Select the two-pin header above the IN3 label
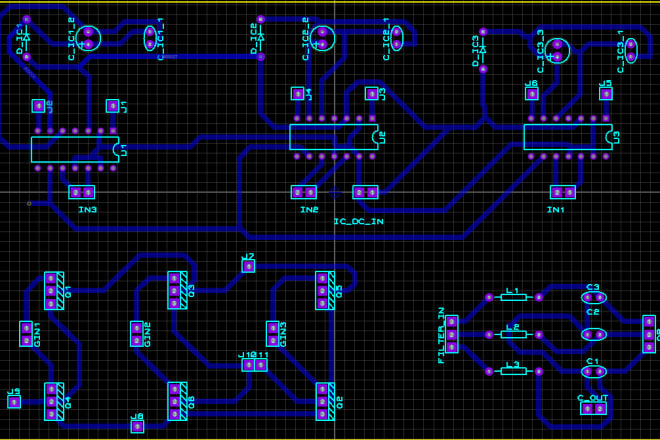Image resolution: width=660 pixels, height=440 pixels. click(82, 192)
